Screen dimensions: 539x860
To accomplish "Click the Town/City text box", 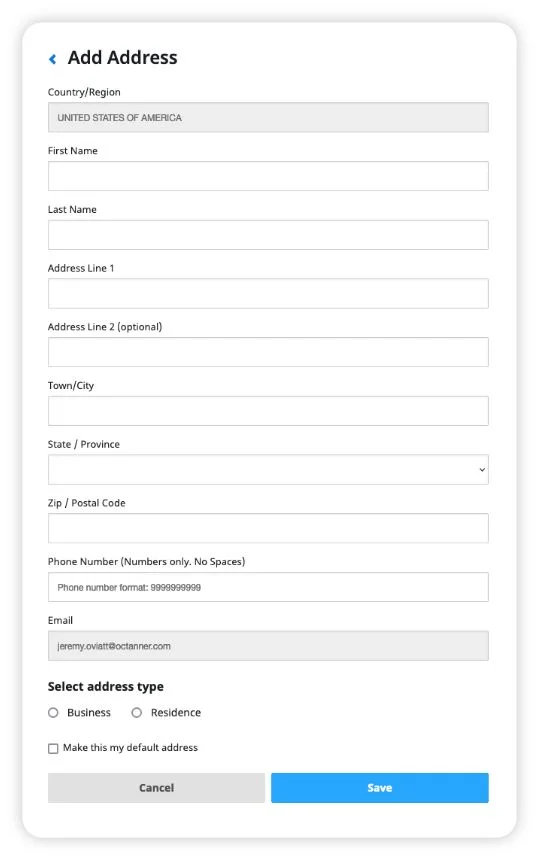I will tap(268, 411).
